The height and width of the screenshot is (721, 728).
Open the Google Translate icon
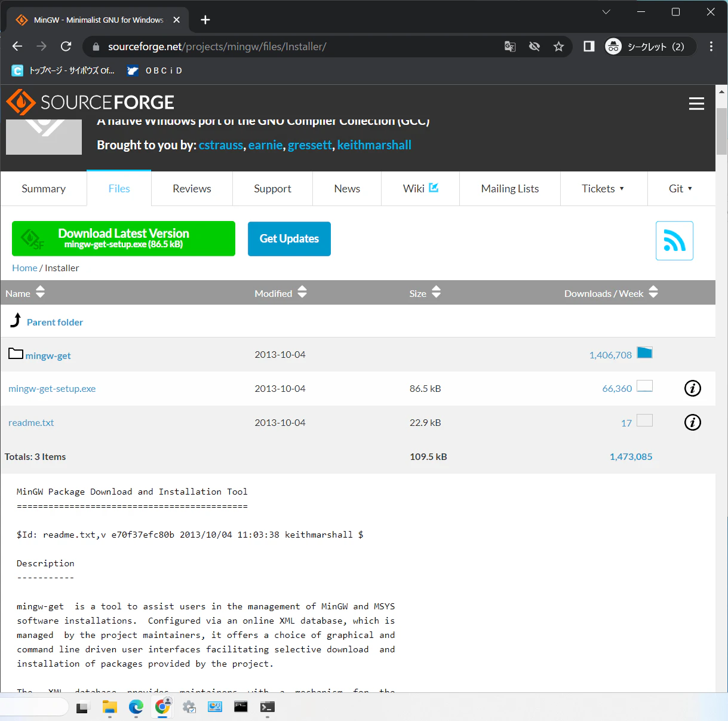510,47
